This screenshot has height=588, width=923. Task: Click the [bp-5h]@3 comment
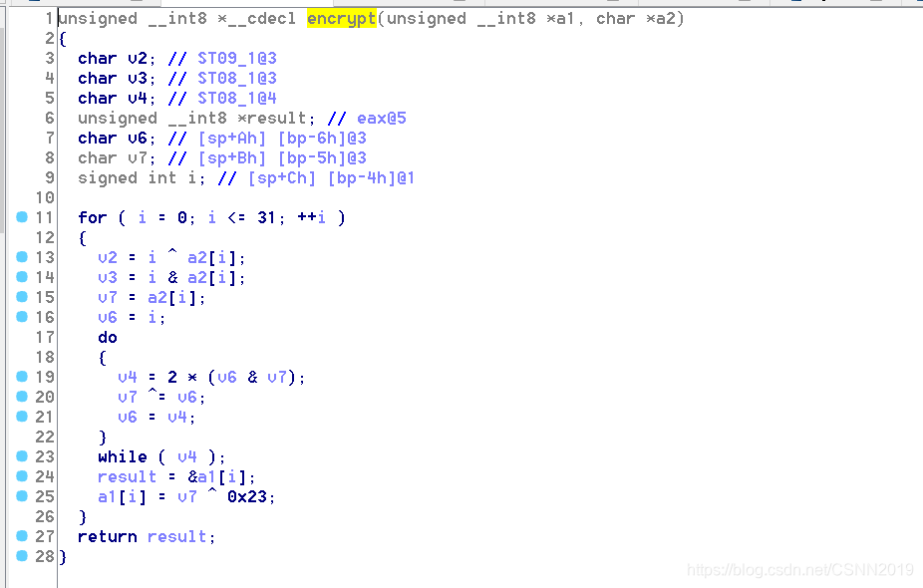pos(322,158)
